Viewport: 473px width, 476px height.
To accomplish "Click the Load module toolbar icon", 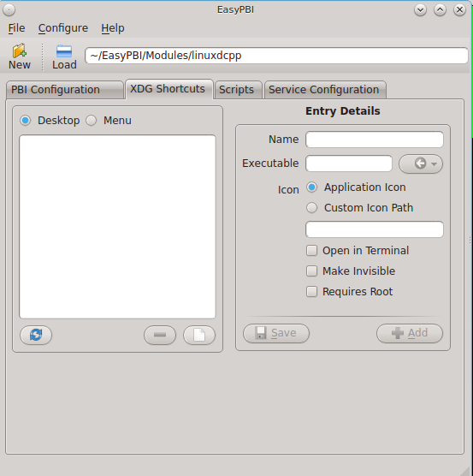I will pos(64,57).
